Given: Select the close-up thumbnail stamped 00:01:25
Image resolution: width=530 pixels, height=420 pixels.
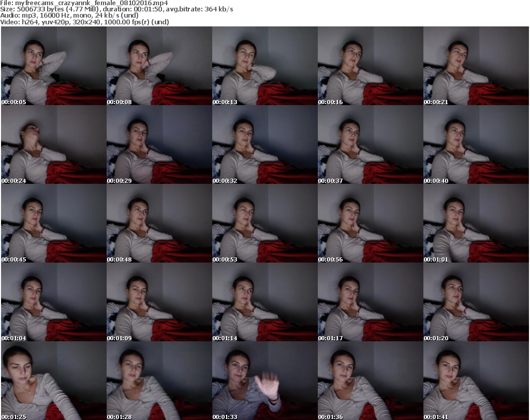Looking at the screenshot, I should (54, 381).
